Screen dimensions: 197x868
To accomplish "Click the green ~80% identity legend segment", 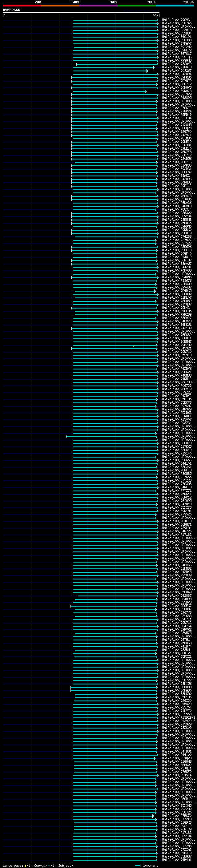I will coord(137,6).
